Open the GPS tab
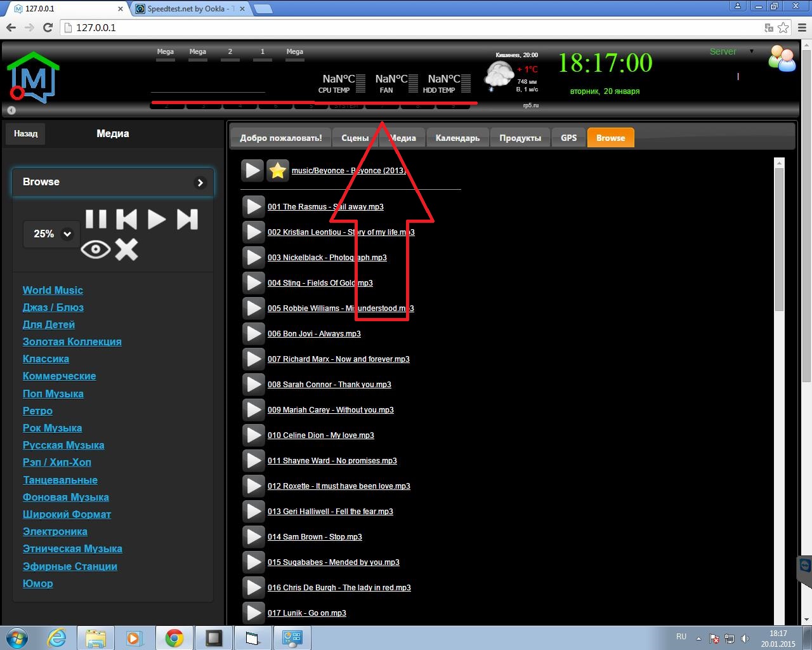Screen dimensions: 812x650 tap(568, 137)
